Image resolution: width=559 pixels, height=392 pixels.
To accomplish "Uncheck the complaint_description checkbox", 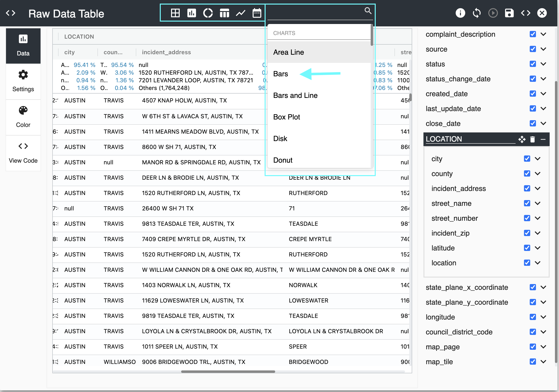I will pyautogui.click(x=532, y=34).
